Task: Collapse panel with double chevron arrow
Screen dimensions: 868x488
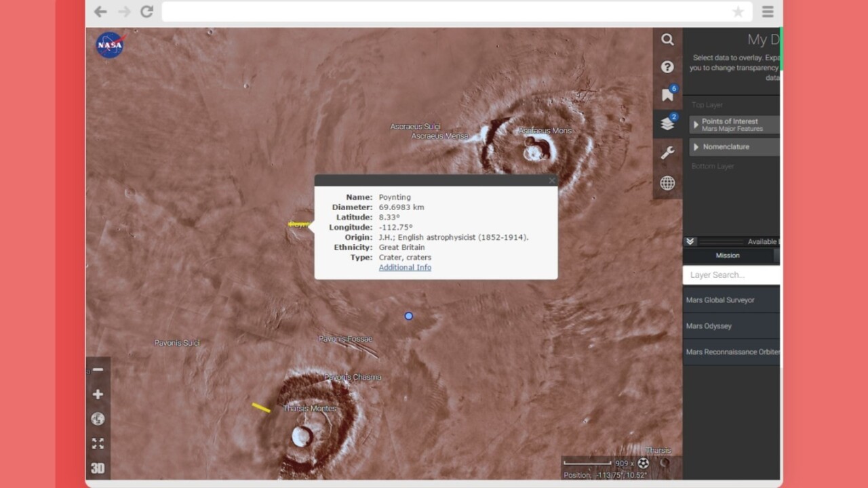Action: [690, 242]
